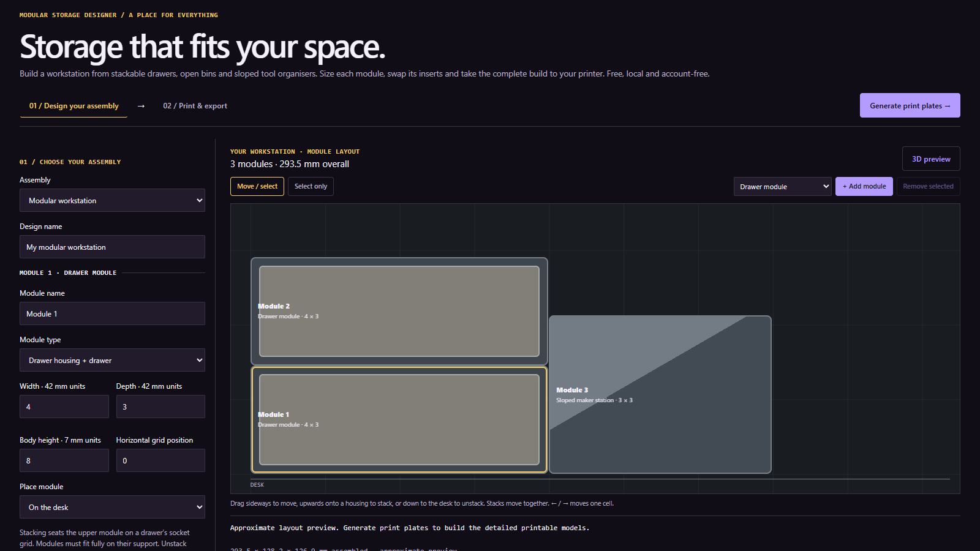Click the 'Storage that fits your space.' heading
980x551 pixels.
point(202,47)
